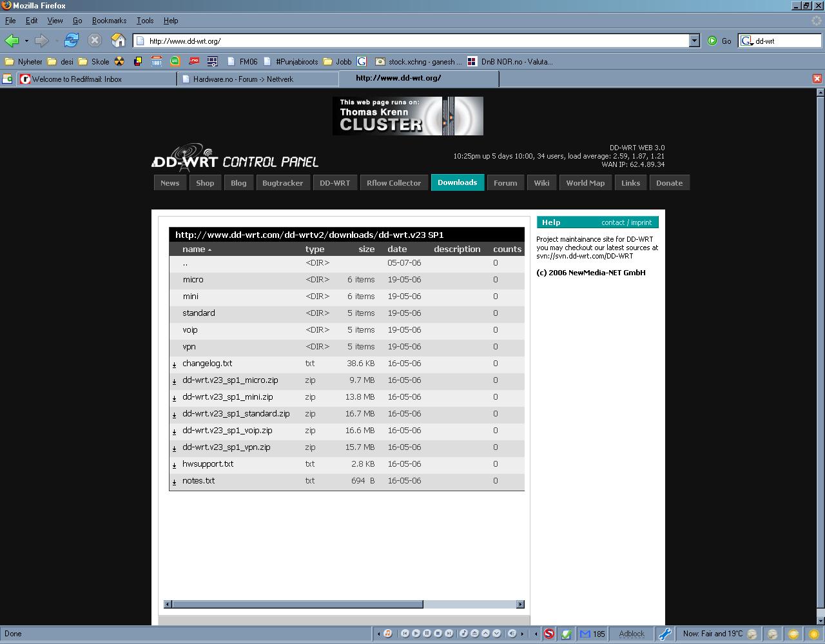The image size is (825, 644).
Task: Download changelog.txt via its arrow icon
Action: [x=174, y=365]
